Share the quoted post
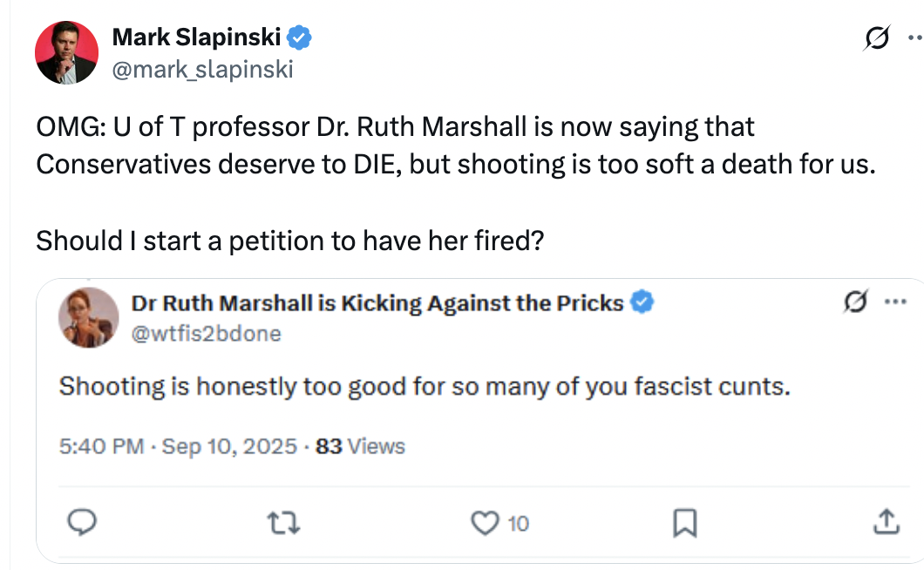924x570 pixels. (884, 522)
